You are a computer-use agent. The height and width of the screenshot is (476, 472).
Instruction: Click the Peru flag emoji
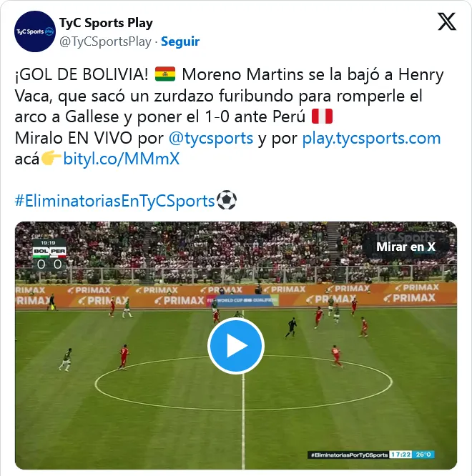coord(322,116)
